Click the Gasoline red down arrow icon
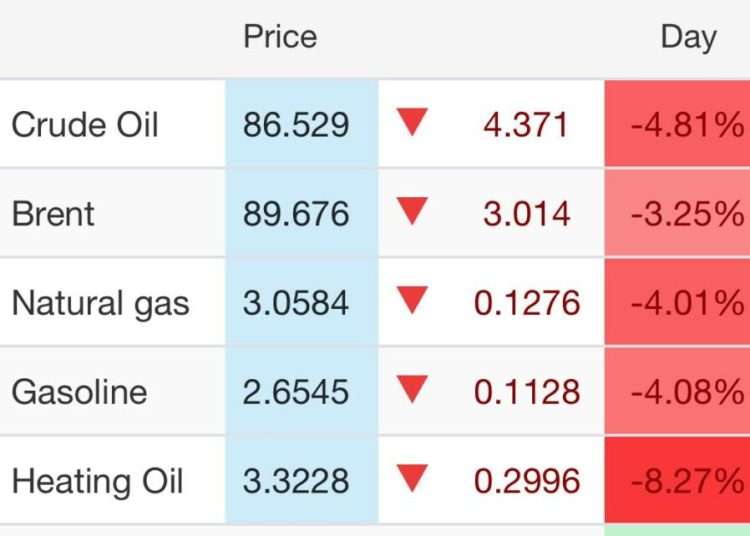 click(412, 389)
